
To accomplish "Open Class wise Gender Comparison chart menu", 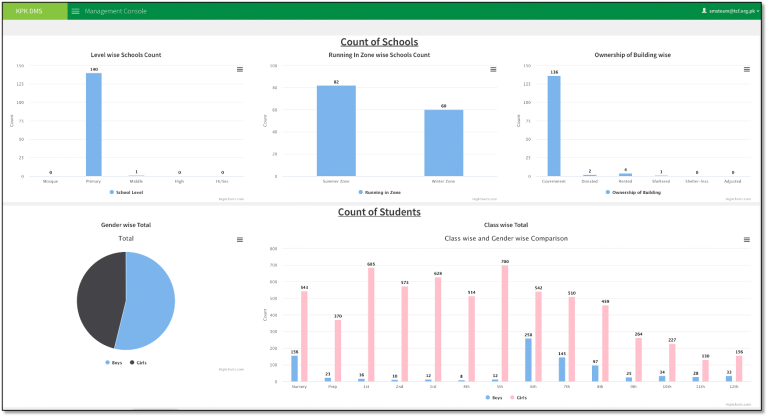I will 746,240.
